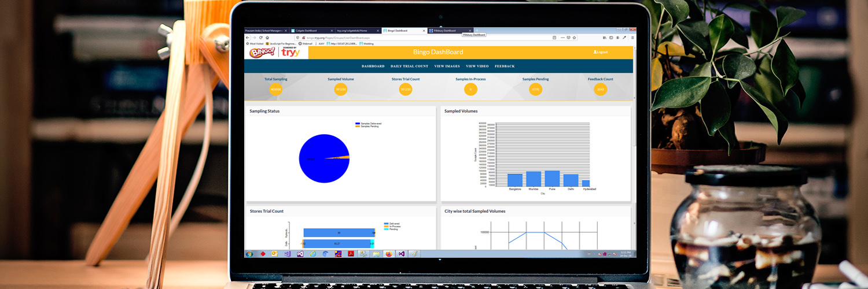Screen dimensions: 868x289
Task: Open the file explorer folder on taskbar
Action: [376, 254]
